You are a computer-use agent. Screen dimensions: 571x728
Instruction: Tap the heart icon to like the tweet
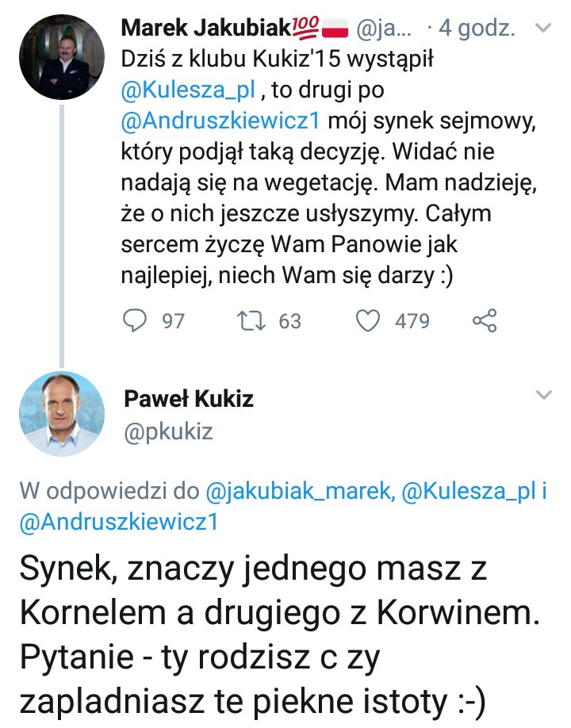[x=368, y=321]
